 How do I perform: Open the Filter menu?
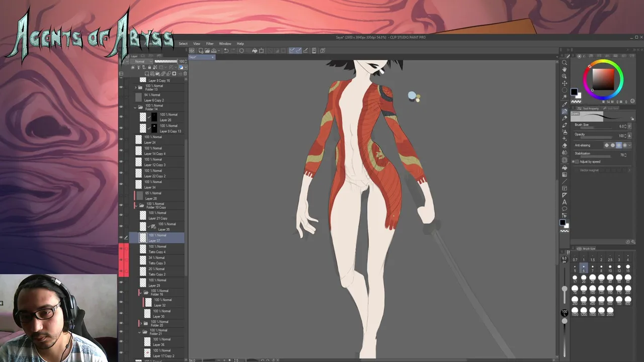[210, 44]
